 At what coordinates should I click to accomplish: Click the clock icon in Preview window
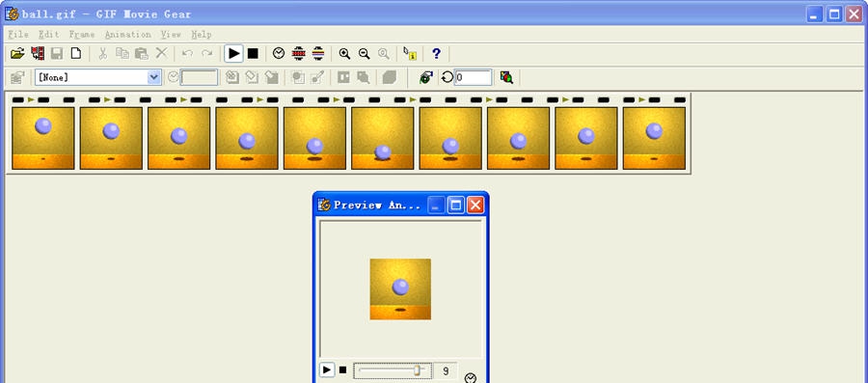point(470,377)
